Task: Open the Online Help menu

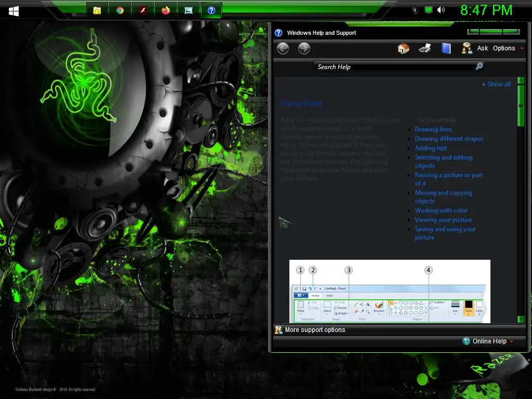Action: 489,341
